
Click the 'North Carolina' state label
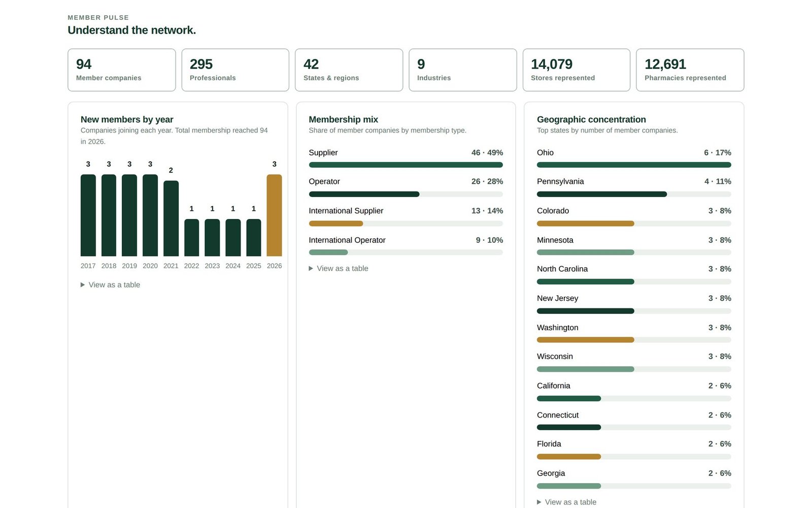[562, 269]
